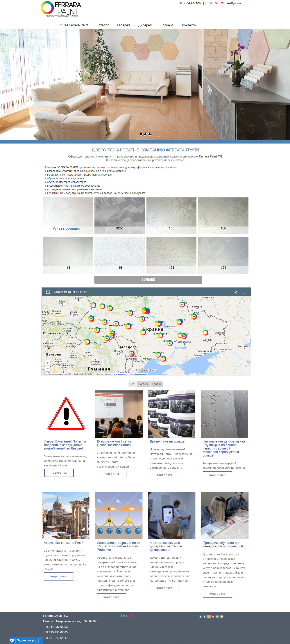Open the Контакты menu item
Screen dimensions: 290x644
[x=189, y=25]
